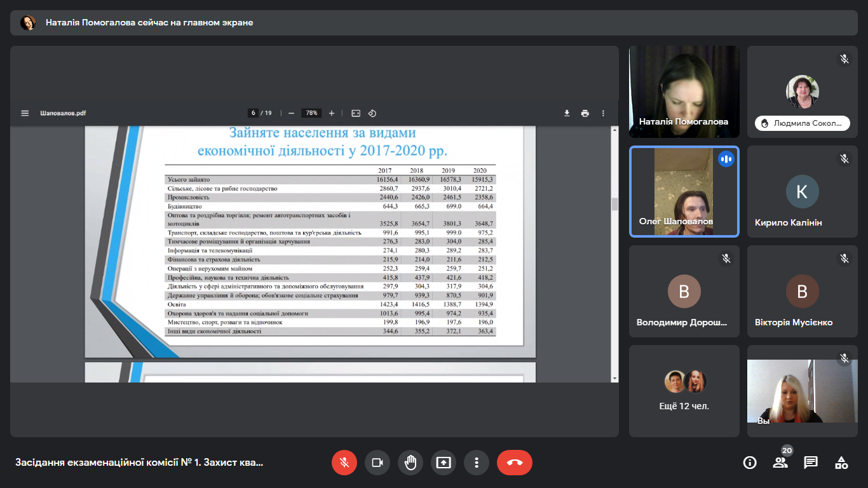Open the activities icon
The width and height of the screenshot is (868, 488).
pyautogui.click(x=841, y=463)
